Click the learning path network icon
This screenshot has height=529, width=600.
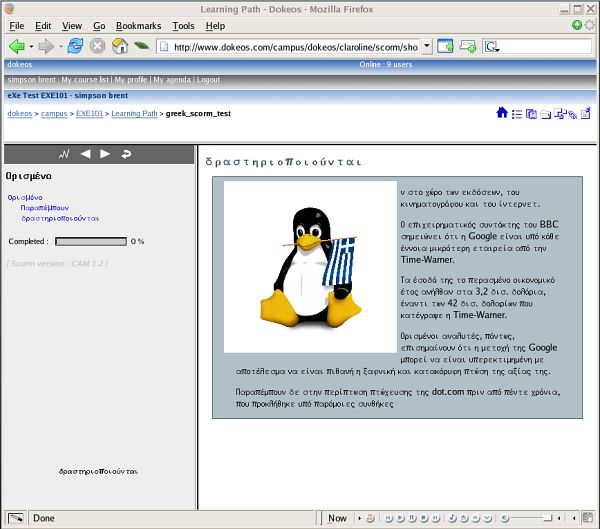560,113
